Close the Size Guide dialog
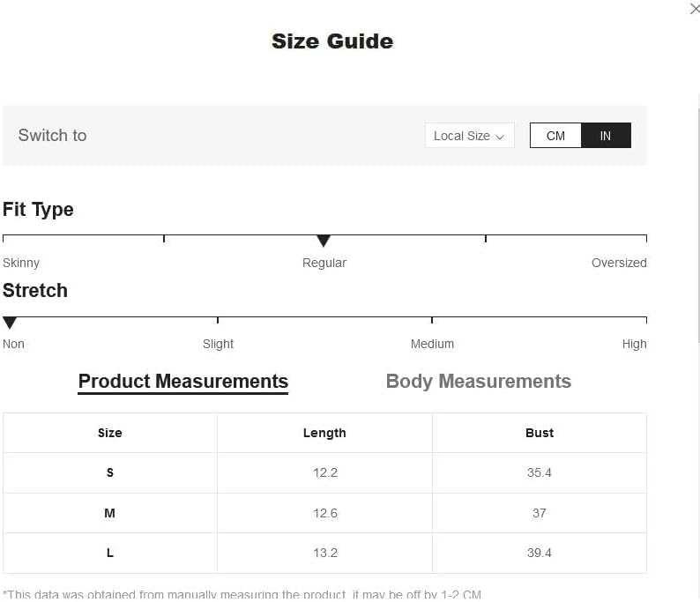 tap(695, 9)
